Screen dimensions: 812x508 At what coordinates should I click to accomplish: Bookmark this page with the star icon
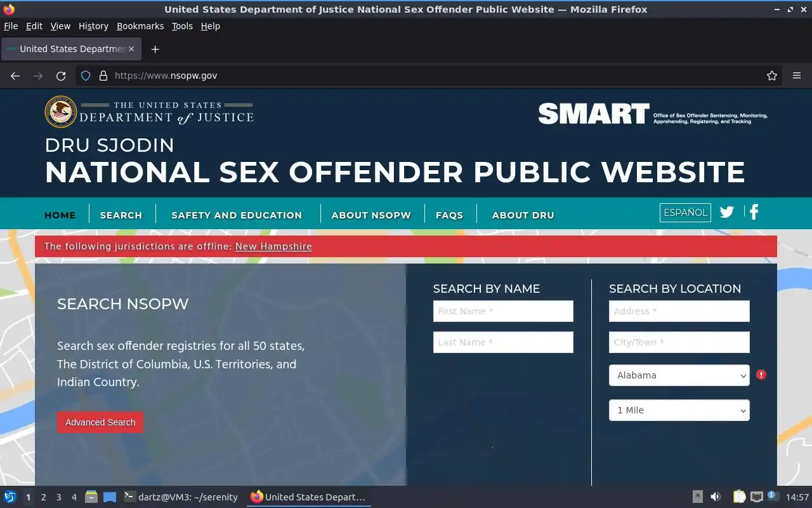772,76
